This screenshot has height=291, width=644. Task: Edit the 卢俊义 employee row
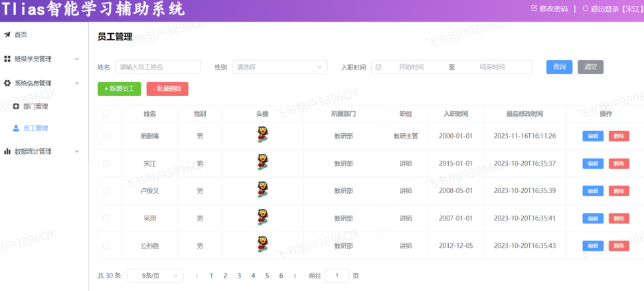(x=593, y=191)
